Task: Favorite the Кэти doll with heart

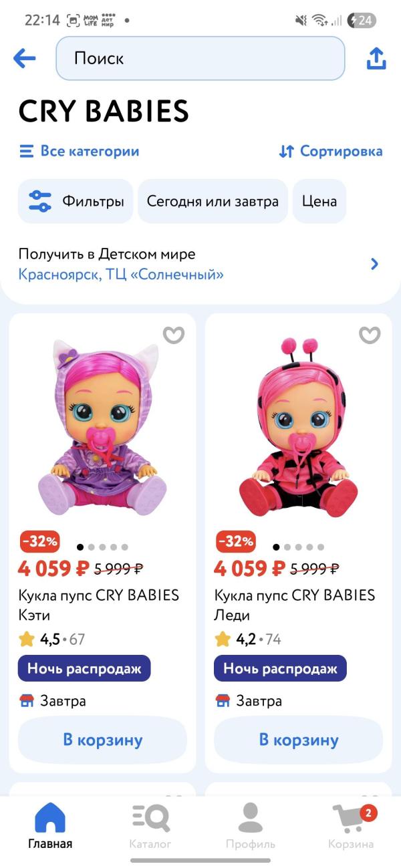Action: point(174,335)
